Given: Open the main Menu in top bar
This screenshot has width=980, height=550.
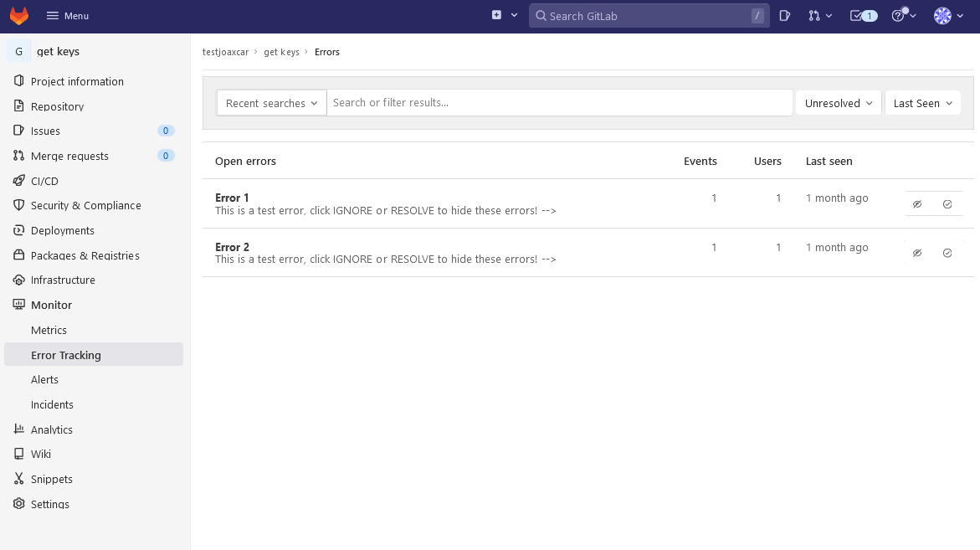Looking at the screenshot, I should click(x=68, y=16).
